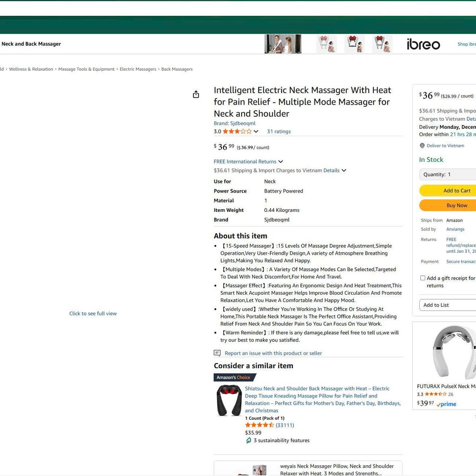The image size is (476, 476).
Task: Click the location pin icon
Action: [422, 145]
